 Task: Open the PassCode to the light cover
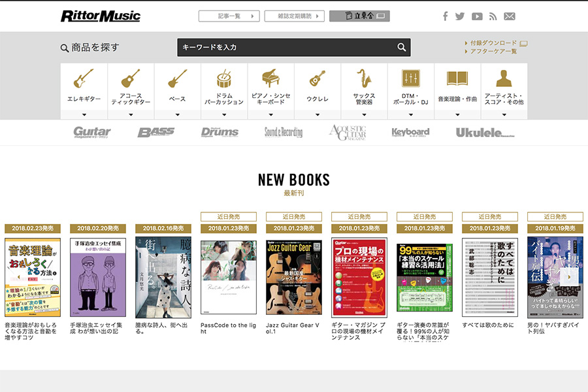pyautogui.click(x=229, y=277)
